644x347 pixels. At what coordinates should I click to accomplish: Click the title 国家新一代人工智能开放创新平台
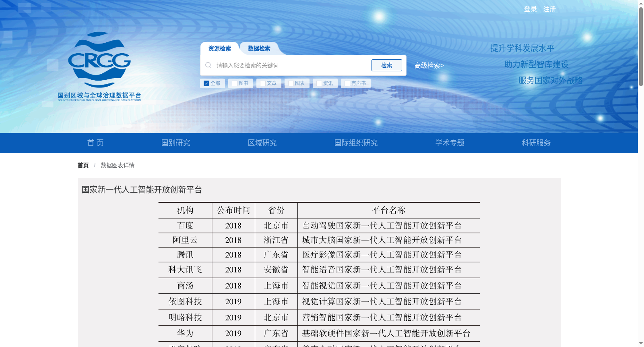point(142,189)
